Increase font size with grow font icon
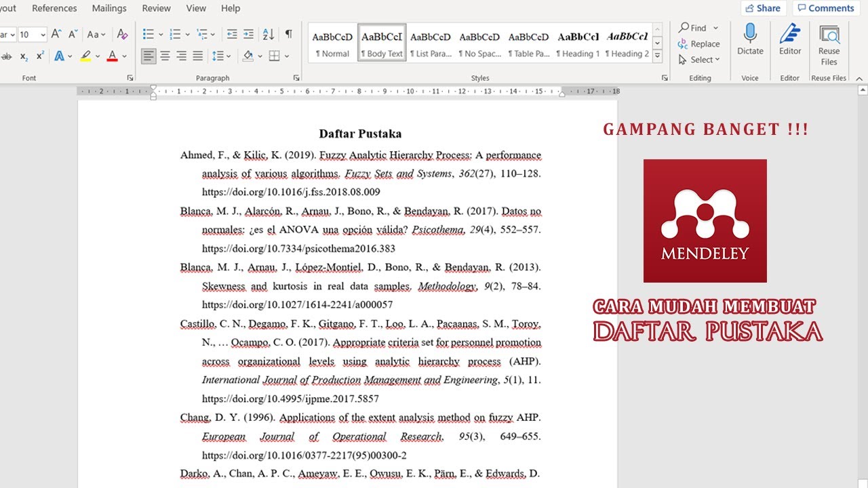 [x=57, y=34]
